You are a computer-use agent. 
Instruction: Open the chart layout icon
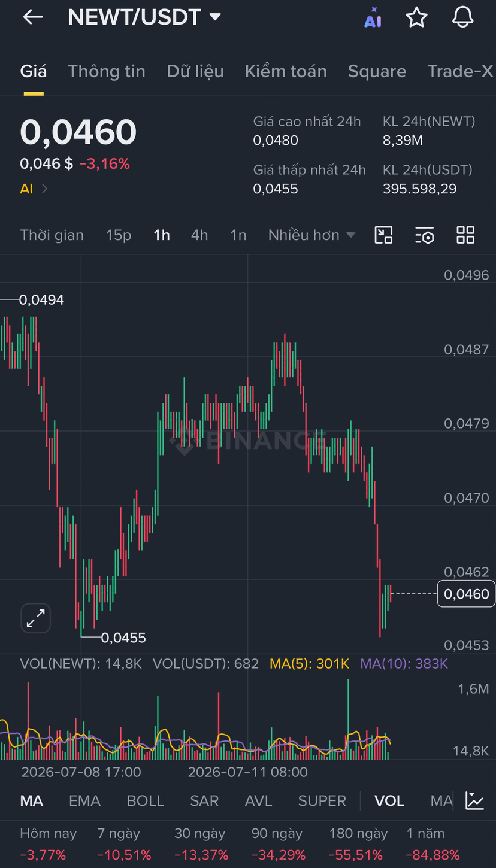383,235
